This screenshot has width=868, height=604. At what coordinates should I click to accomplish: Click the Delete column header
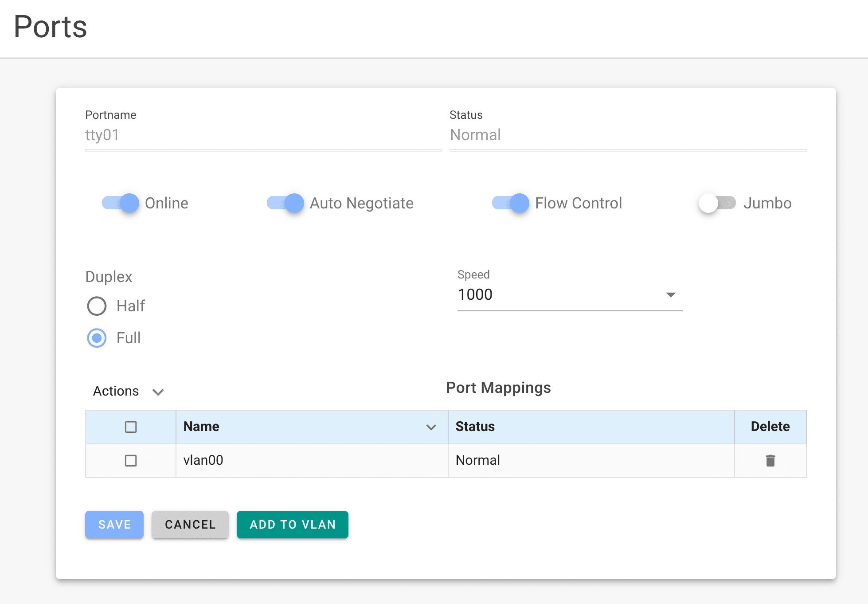[770, 427]
